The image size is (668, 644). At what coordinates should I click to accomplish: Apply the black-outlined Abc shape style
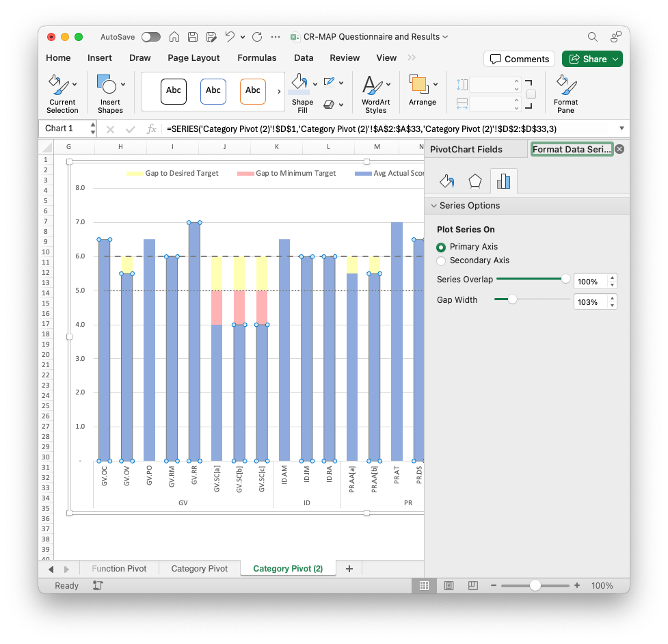click(x=174, y=91)
